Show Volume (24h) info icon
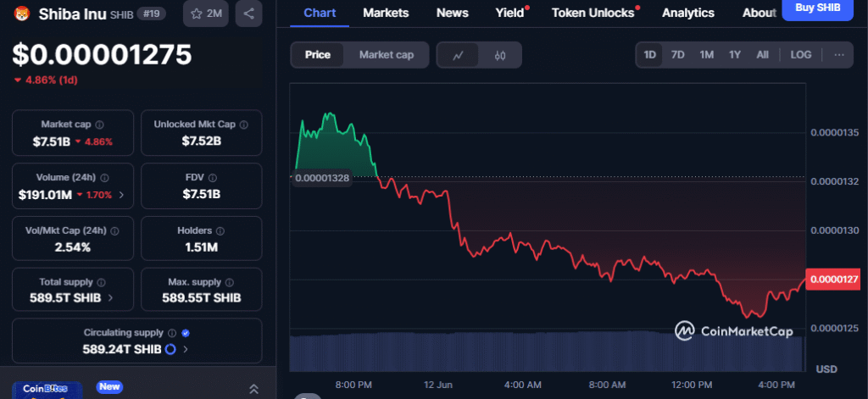Screen dimensions: 868x399 point(104,178)
